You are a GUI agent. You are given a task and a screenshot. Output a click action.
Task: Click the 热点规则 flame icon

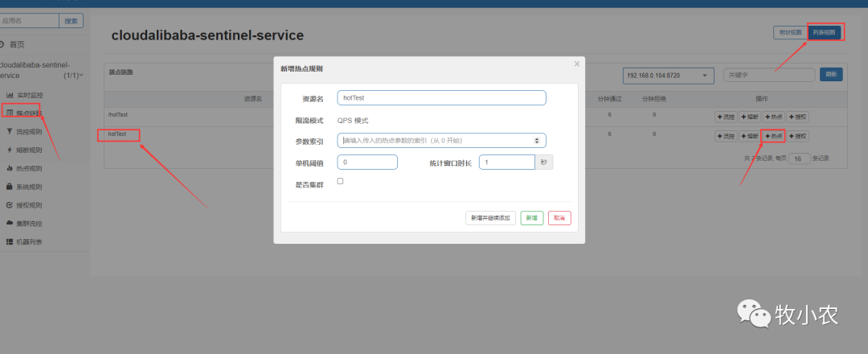coord(10,168)
